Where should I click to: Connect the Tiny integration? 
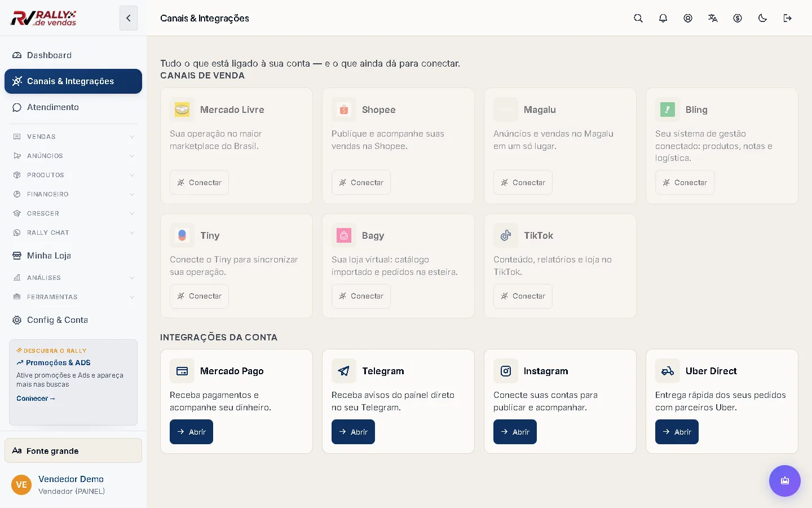[199, 296]
